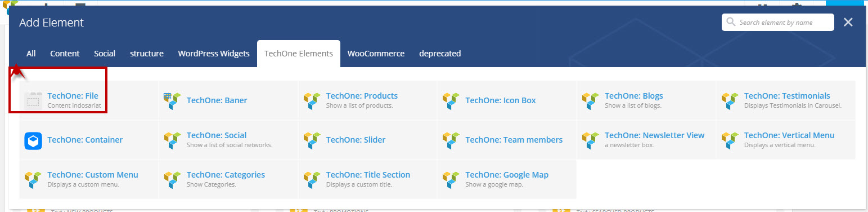Add the TechOne: Google Map icon
868x212 pixels.
[452, 179]
